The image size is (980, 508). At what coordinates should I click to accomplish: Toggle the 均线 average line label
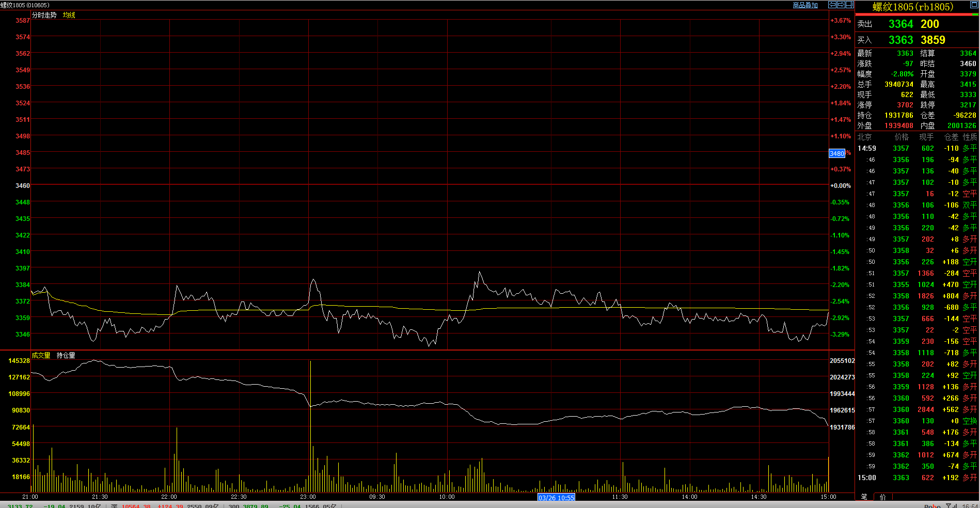(69, 15)
